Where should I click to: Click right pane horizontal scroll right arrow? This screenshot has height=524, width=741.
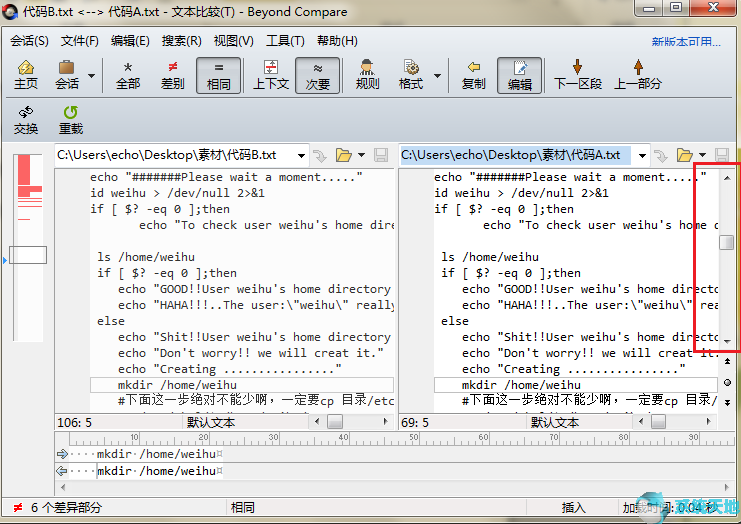708,421
